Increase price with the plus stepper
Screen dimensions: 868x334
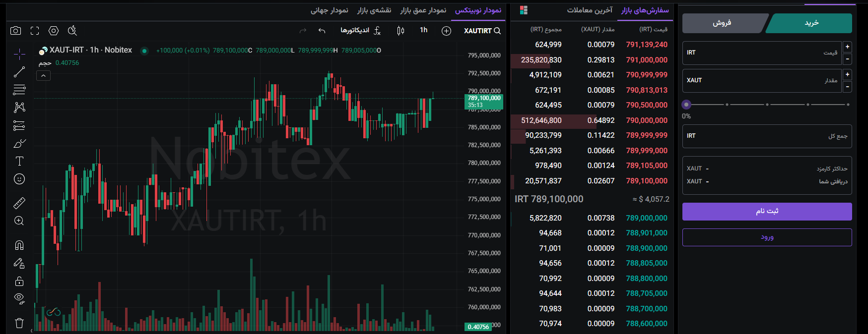[x=847, y=47]
